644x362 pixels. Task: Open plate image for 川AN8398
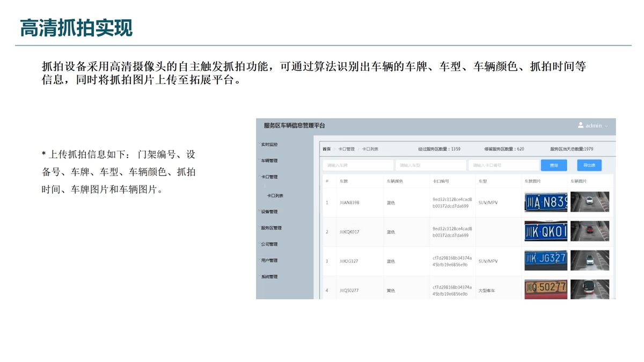(545, 202)
